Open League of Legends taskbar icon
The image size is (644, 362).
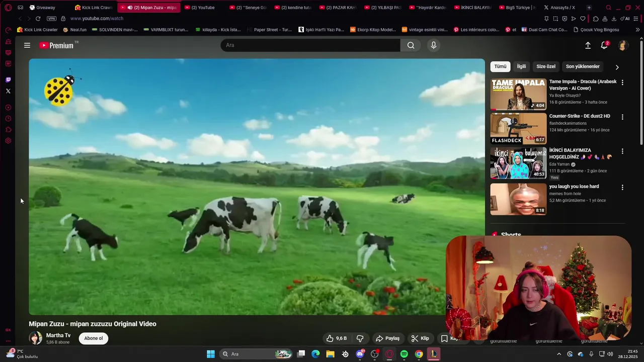tap(433, 354)
